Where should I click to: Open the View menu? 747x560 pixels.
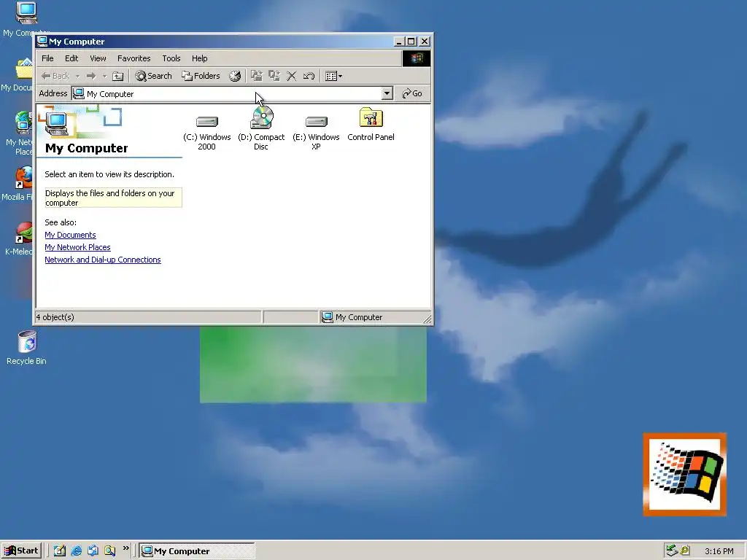point(98,58)
